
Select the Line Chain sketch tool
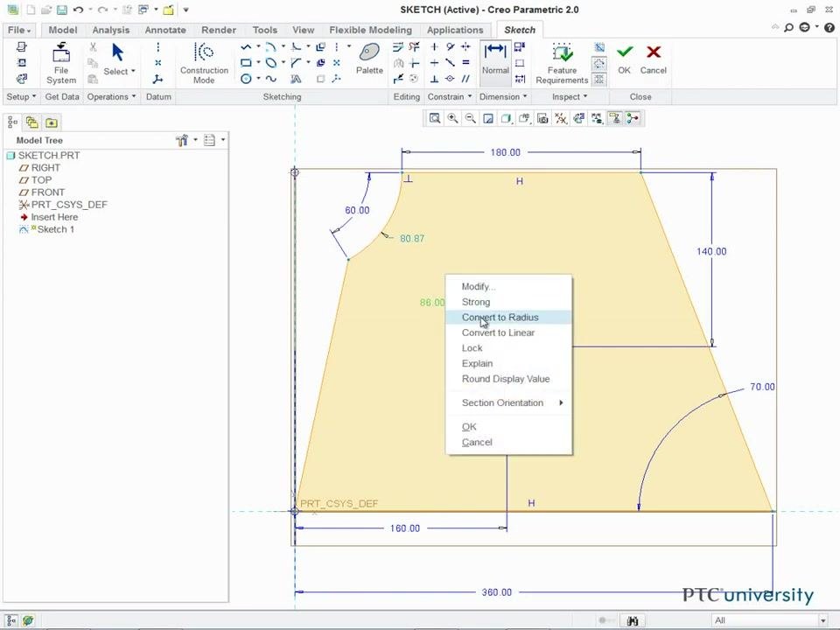(x=246, y=47)
